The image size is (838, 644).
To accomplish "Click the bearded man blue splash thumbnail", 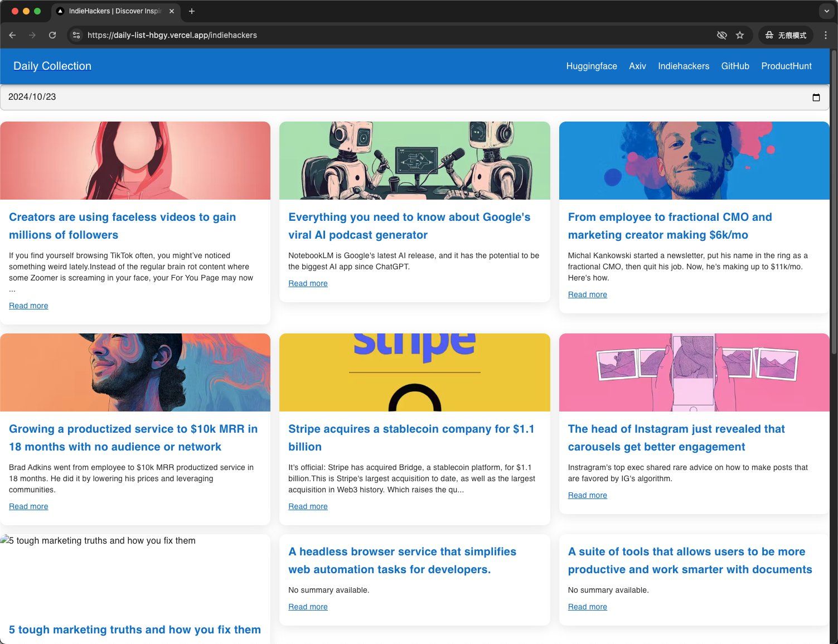I will (694, 161).
